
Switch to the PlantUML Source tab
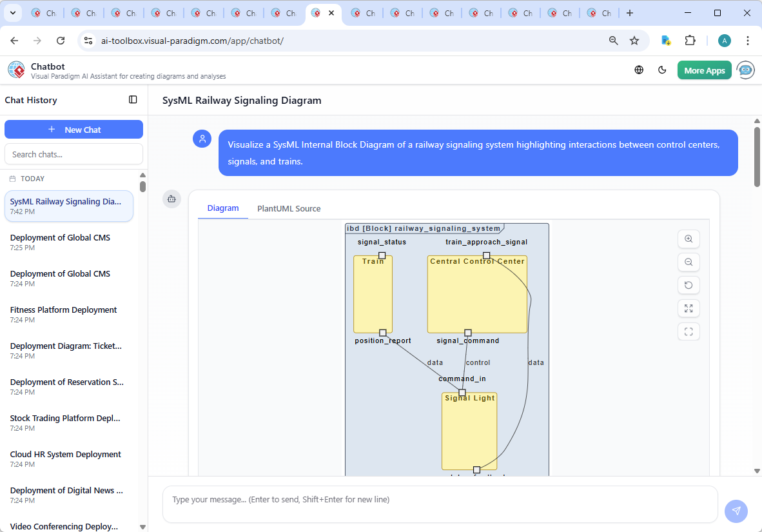click(x=288, y=208)
